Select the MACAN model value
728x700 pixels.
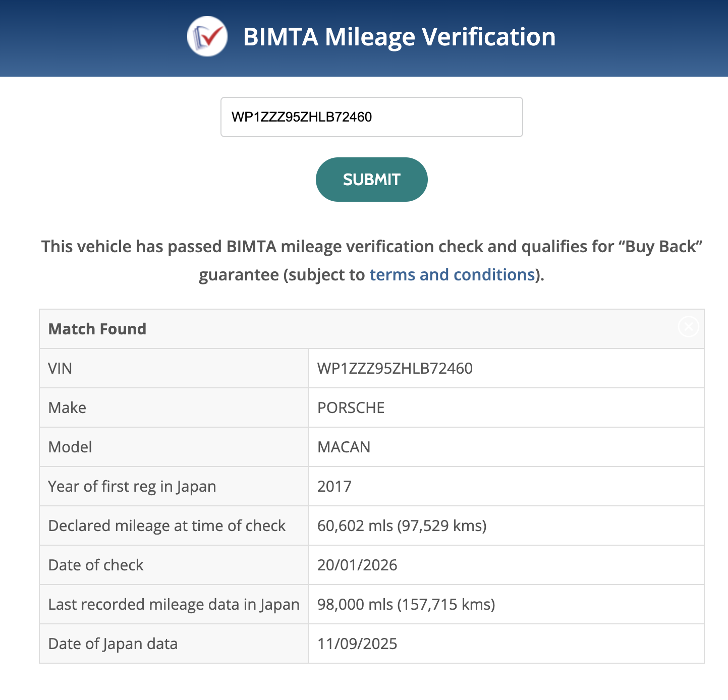tap(344, 447)
